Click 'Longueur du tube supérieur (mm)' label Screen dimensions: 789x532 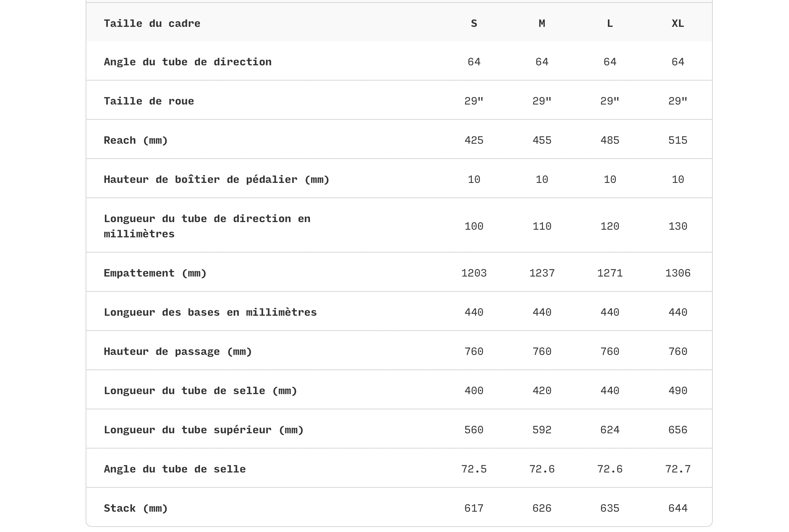(204, 430)
